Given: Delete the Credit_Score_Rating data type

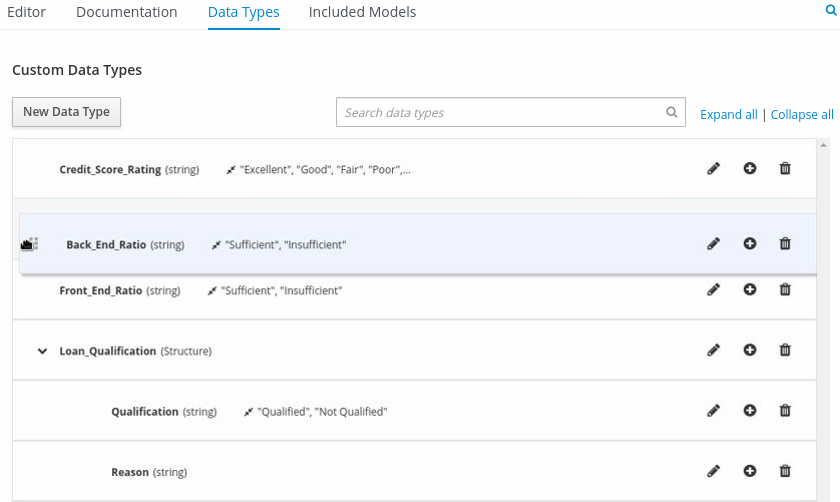Looking at the screenshot, I should pos(785,169).
